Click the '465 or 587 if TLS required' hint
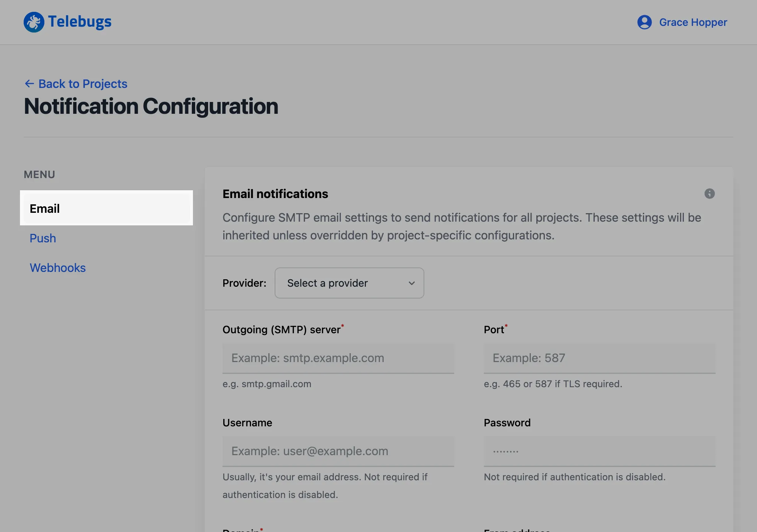The image size is (757, 532). click(x=553, y=384)
